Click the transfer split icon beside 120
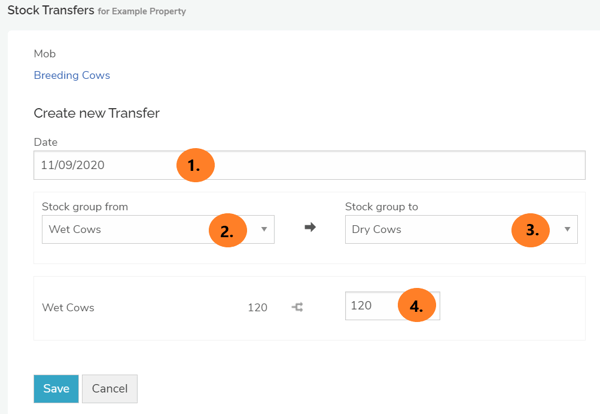Screen dimensions: 600x414 [297, 307]
